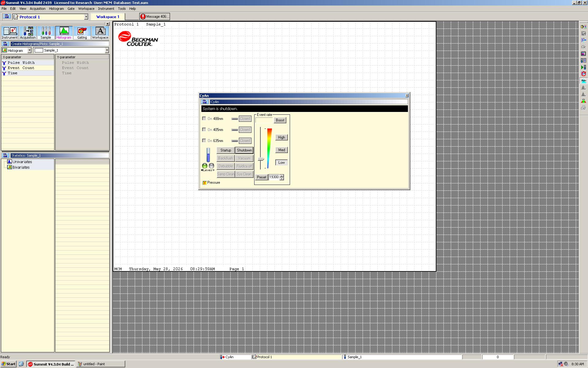The image size is (588, 368).
Task: Click the Shutdown button
Action: pos(244,150)
